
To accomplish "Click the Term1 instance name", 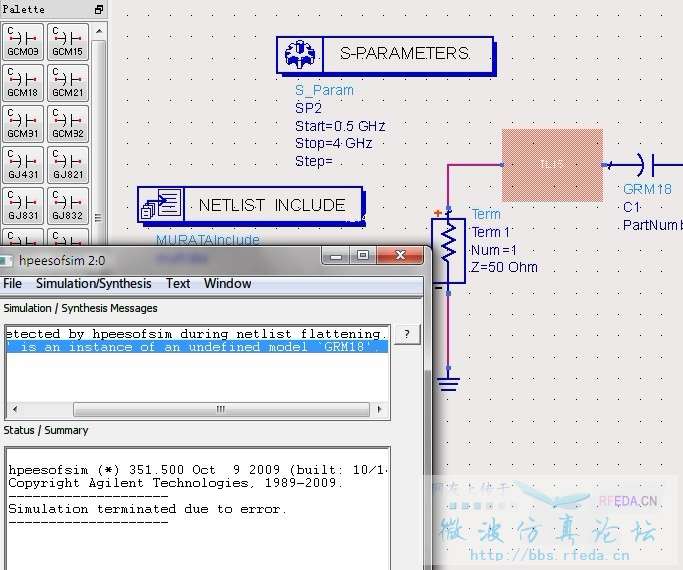I will point(490,232).
